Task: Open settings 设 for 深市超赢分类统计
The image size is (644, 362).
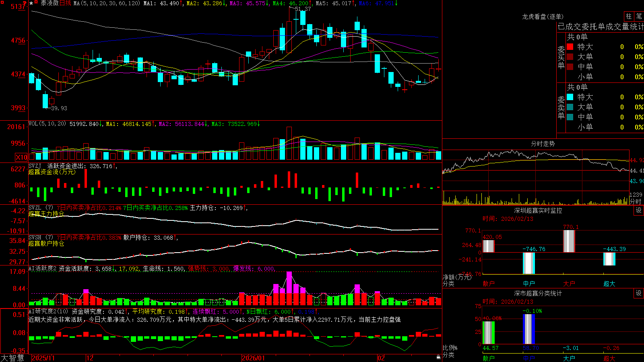Action: coord(638,293)
